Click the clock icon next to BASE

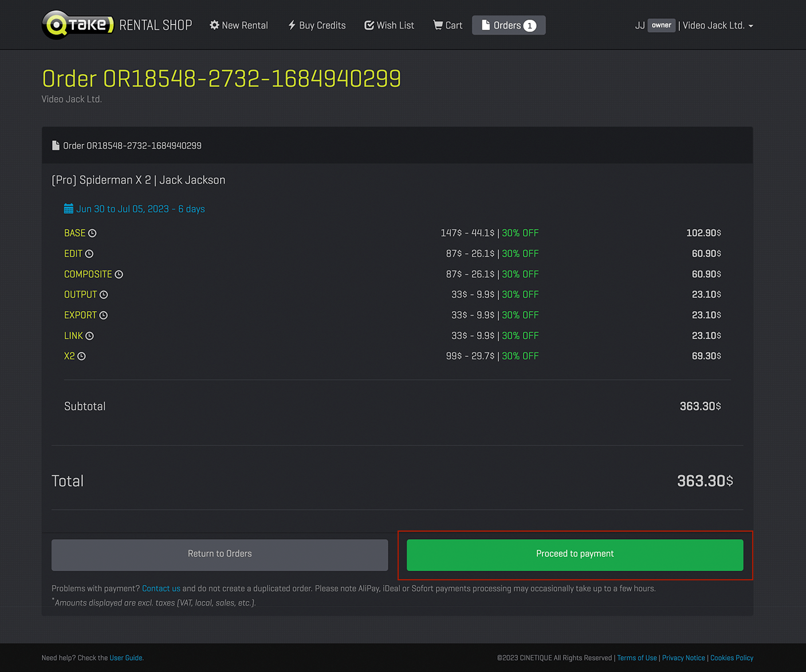92,233
